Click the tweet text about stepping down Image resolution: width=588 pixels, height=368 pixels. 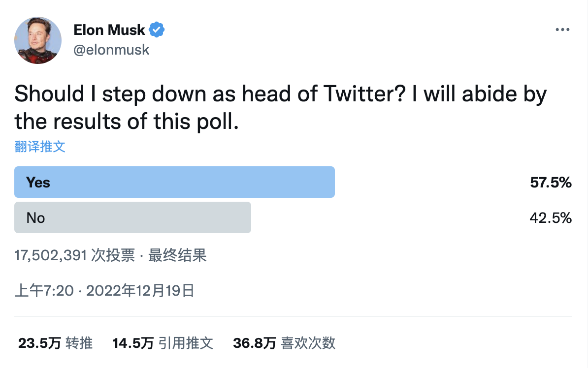(x=281, y=108)
